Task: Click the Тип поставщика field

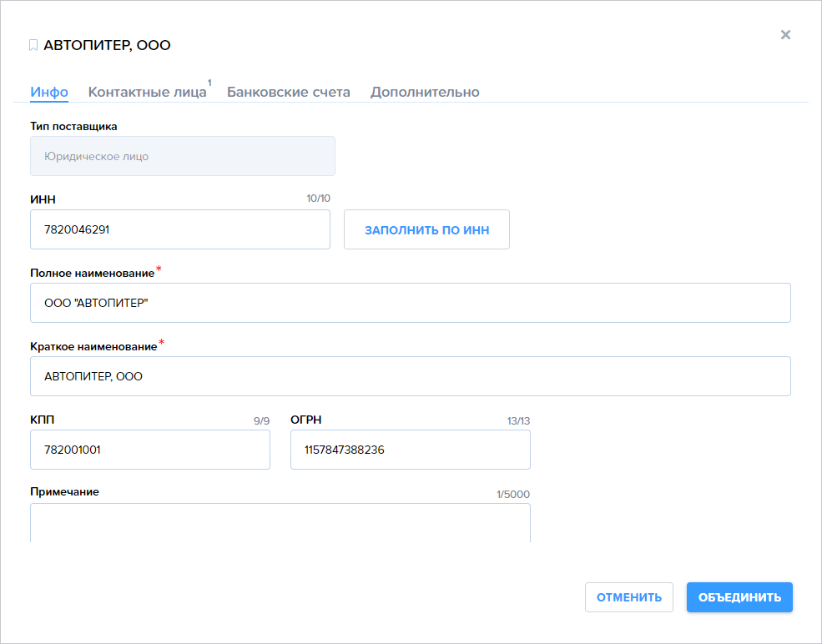Action: [x=183, y=156]
